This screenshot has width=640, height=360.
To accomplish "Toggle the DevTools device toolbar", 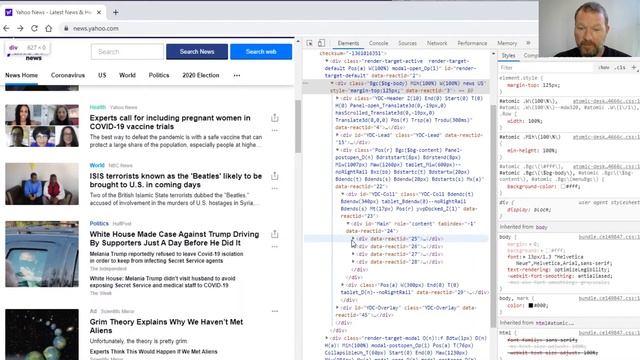I will pyautogui.click(x=322, y=43).
